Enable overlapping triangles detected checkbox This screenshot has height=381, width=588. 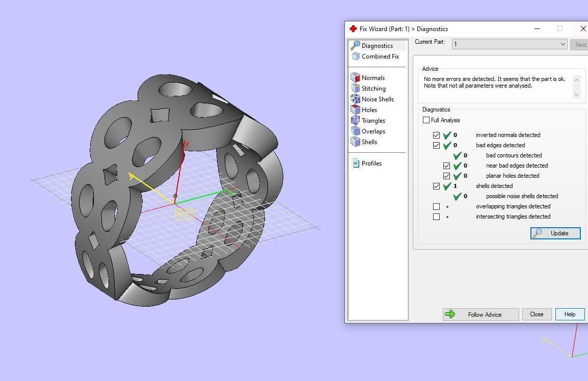click(436, 206)
